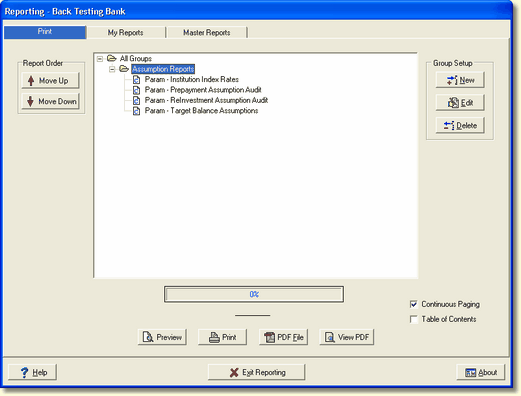Edit the selected group

tap(460, 103)
